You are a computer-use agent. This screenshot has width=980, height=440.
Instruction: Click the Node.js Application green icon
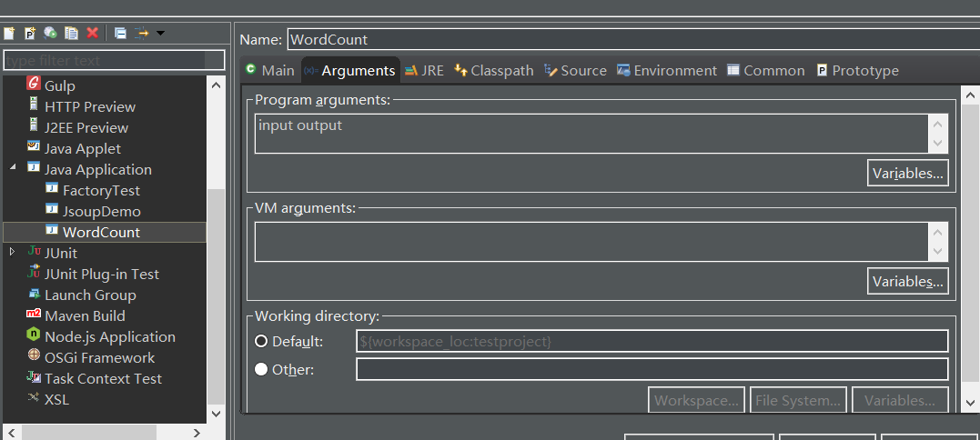pos(34,335)
